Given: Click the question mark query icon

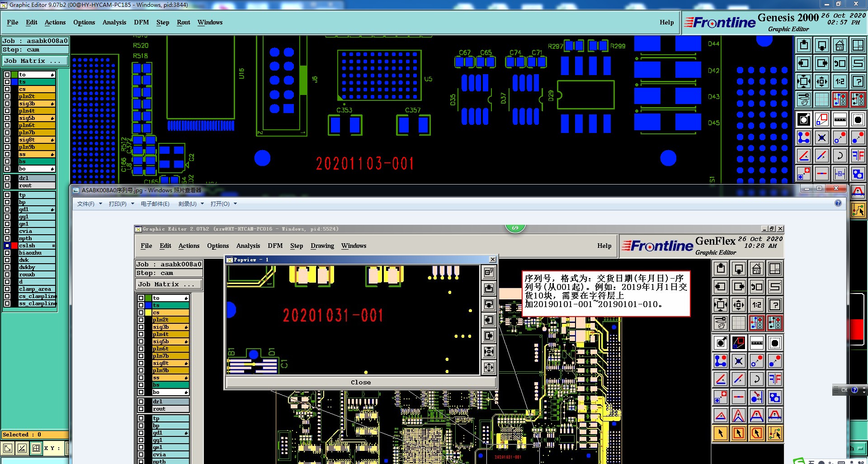Looking at the screenshot, I should [x=858, y=81].
